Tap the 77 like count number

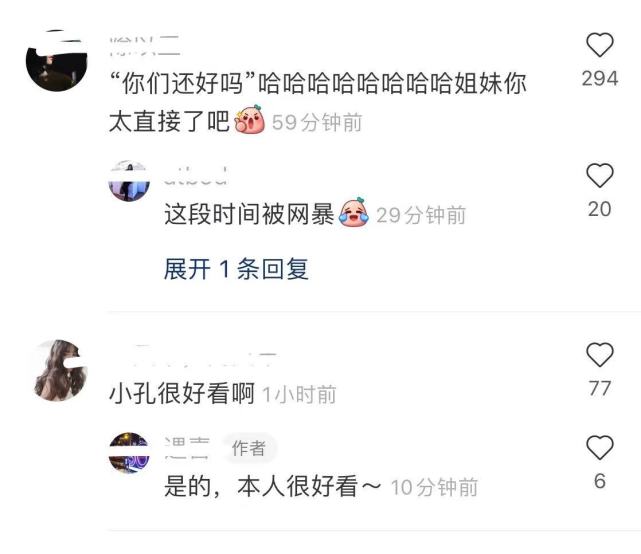600,388
